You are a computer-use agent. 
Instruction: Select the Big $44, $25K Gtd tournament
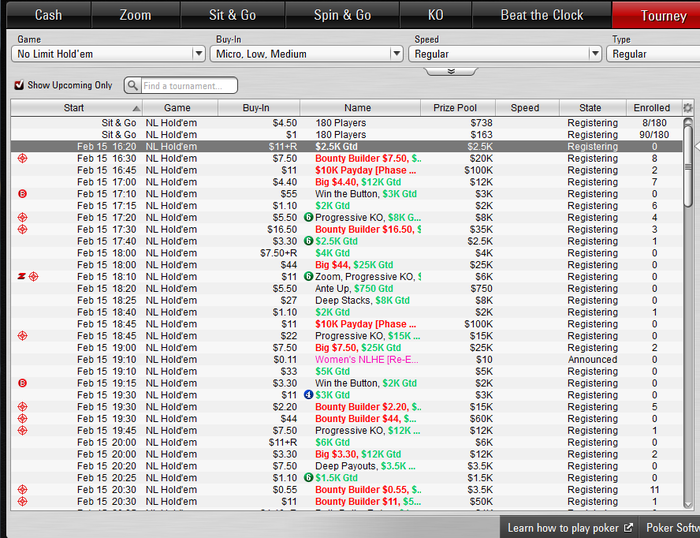tap(346, 265)
